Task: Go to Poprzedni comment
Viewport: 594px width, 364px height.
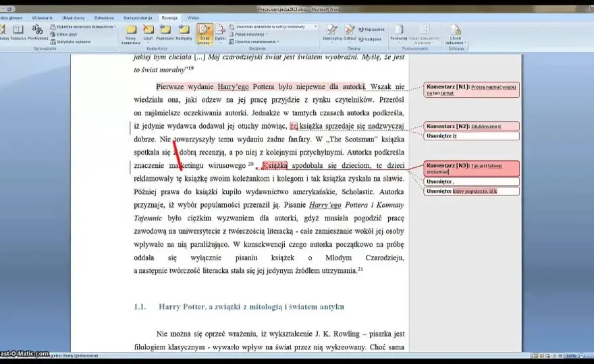Action: [165, 32]
